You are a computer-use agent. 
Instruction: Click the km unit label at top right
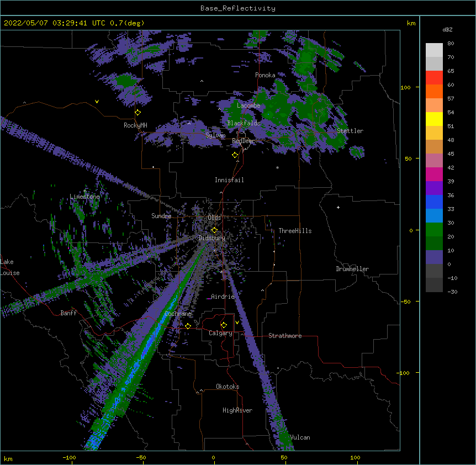(x=411, y=23)
